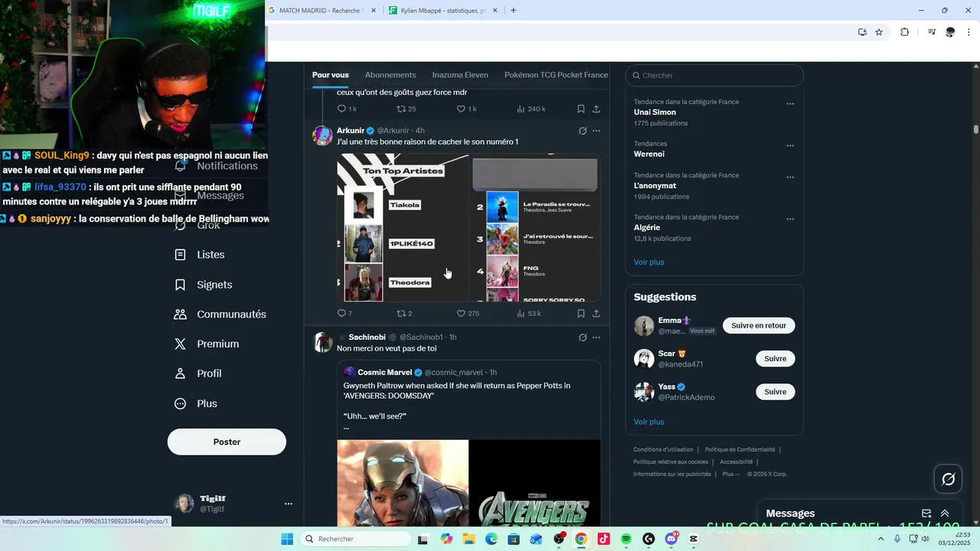Viewport: 980px width, 551px height.
Task: Bookmark this page with Chrome star
Action: [879, 32]
